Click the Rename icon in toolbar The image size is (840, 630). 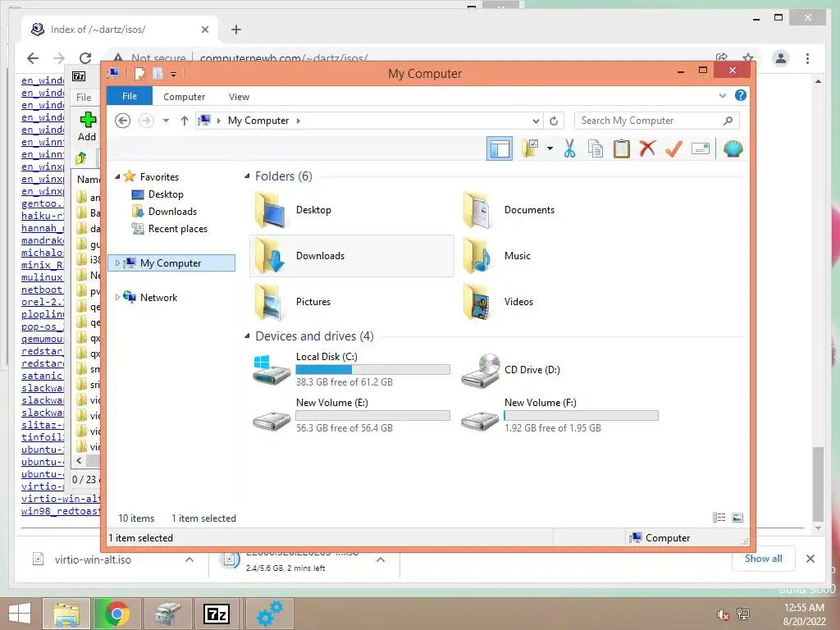pyautogui.click(x=701, y=148)
